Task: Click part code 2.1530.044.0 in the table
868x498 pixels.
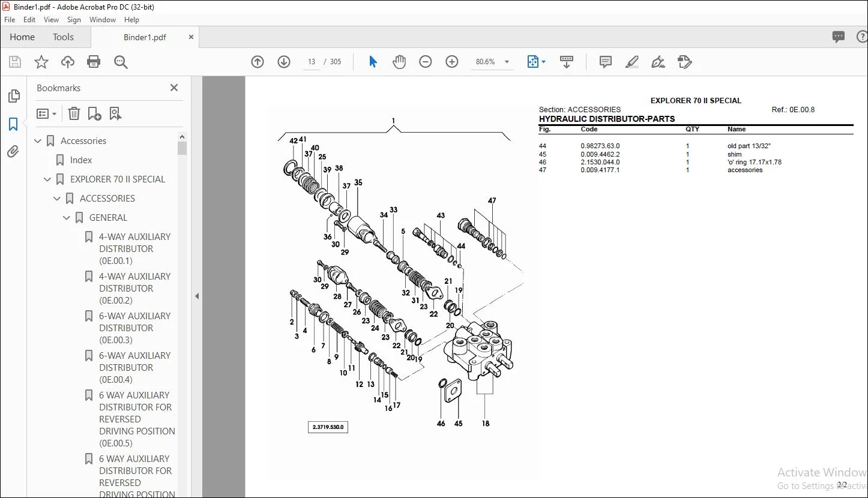Action: pos(600,162)
